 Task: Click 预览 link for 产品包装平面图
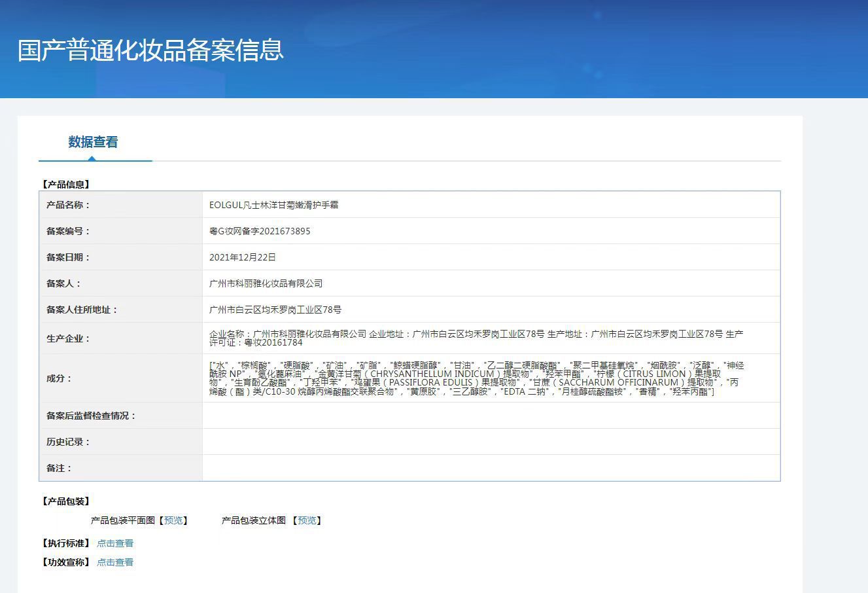click(x=173, y=520)
